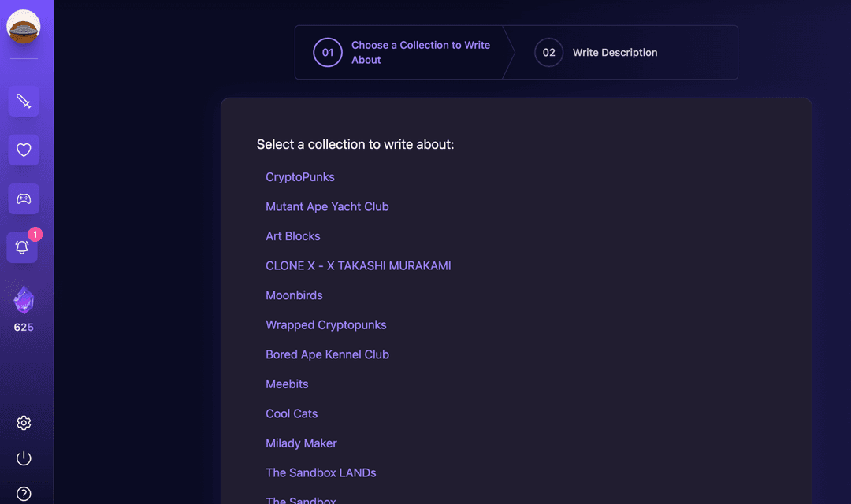The image size is (851, 504).
Task: Open settings via the gear icon
Action: [x=24, y=423]
